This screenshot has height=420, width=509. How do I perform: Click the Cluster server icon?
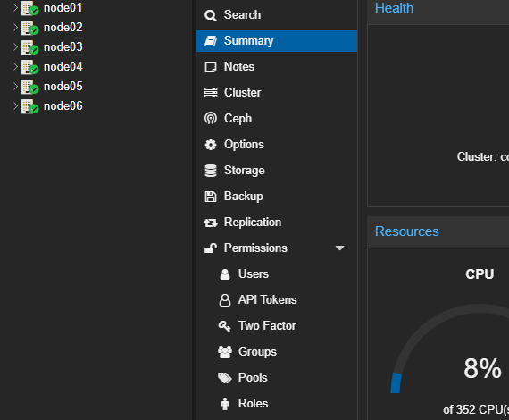[211, 93]
